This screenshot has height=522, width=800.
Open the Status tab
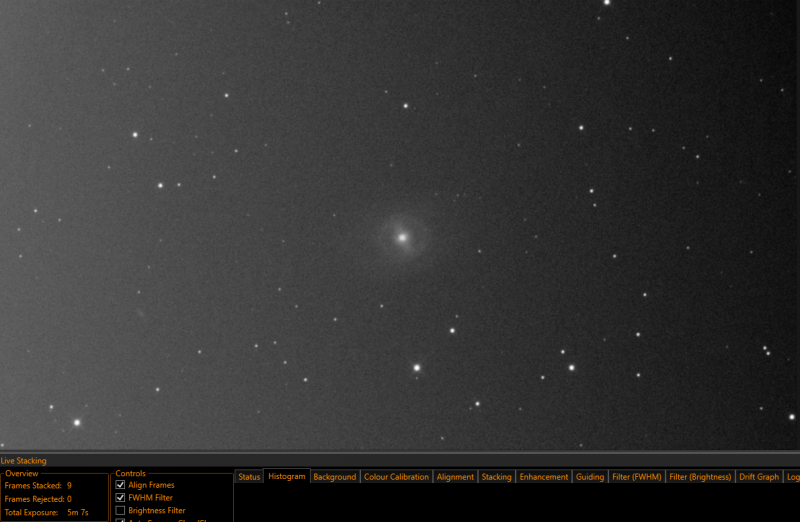pos(249,477)
